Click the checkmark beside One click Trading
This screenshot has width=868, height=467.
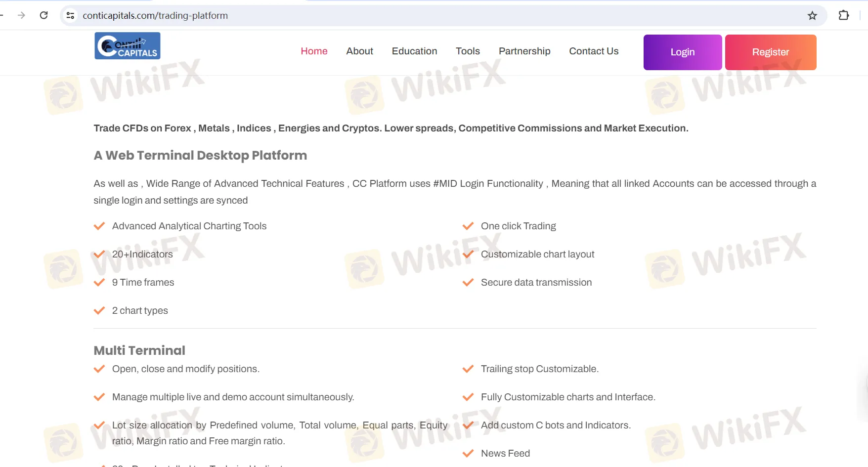pos(468,226)
